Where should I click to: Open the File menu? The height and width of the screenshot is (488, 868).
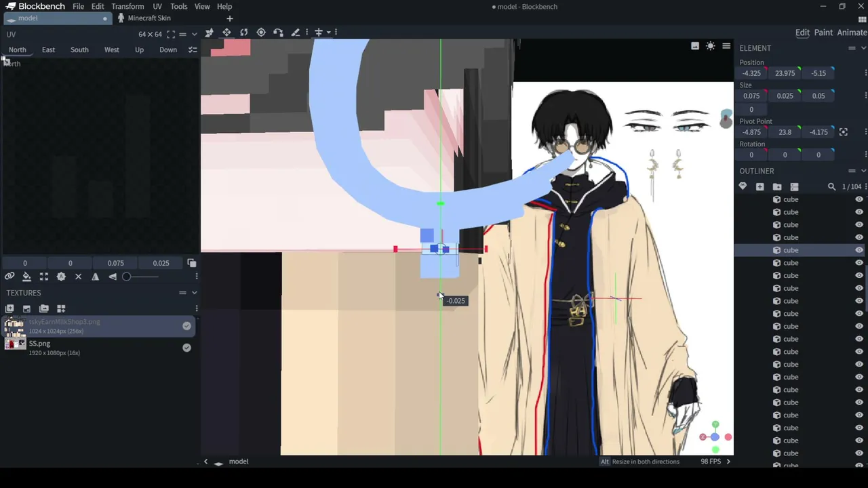pyautogui.click(x=79, y=6)
